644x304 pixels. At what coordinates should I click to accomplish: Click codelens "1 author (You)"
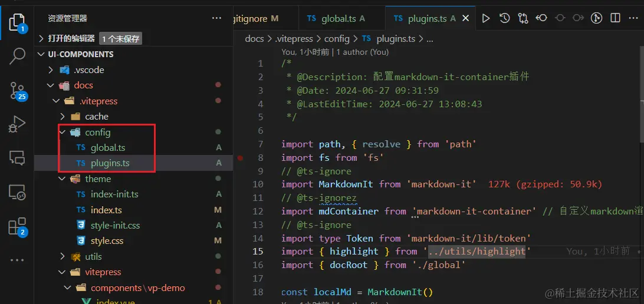[x=362, y=52]
